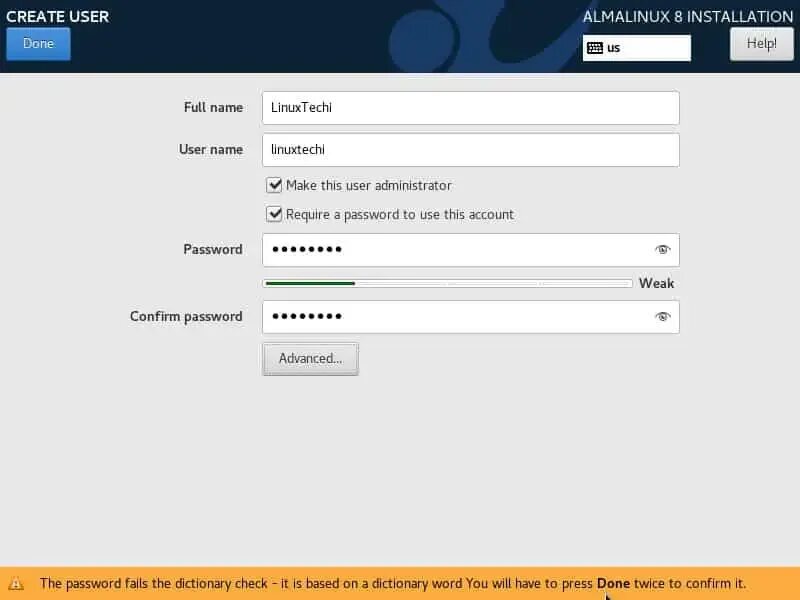Click the Confirm password input field
The height and width of the screenshot is (600, 800).
[470, 317]
